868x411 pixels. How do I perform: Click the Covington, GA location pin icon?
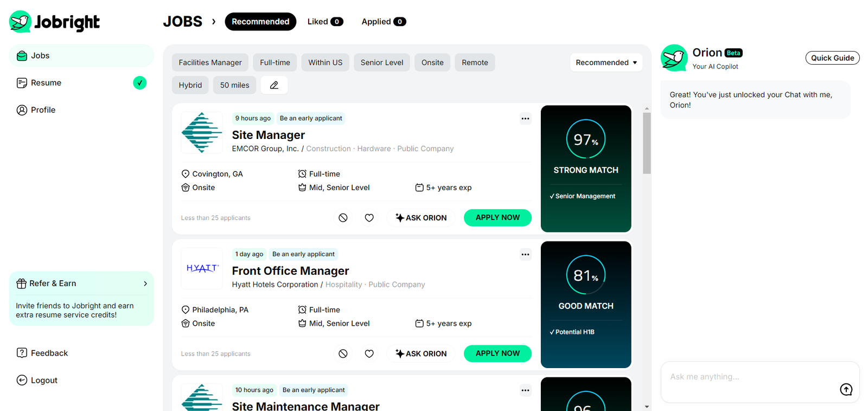click(186, 174)
